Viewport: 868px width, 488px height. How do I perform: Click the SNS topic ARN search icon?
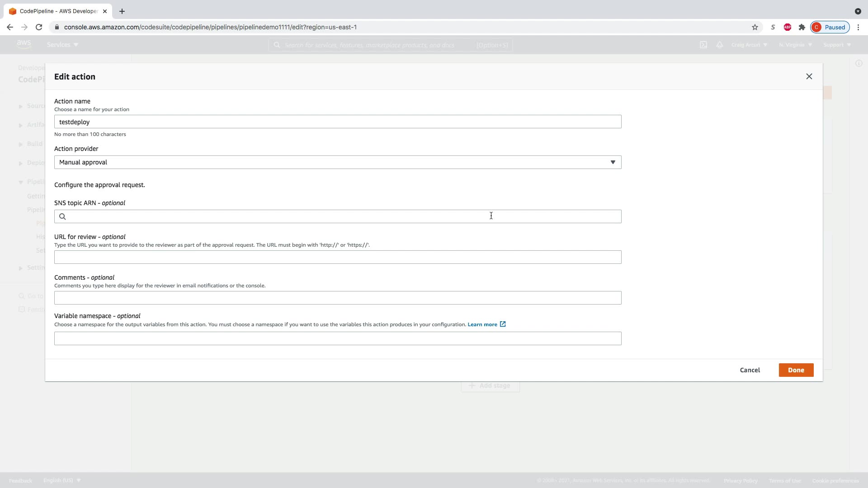click(x=63, y=216)
